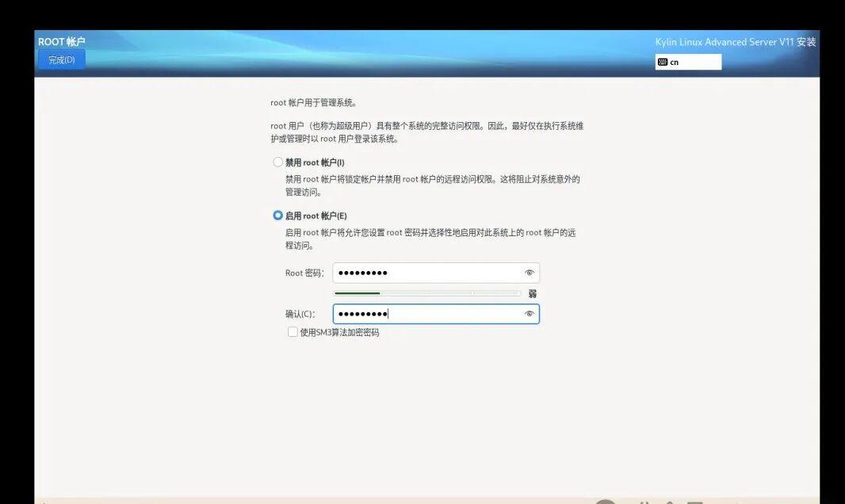Select the 禁用 root 帐户(I) radio button
The height and width of the screenshot is (504, 845).
click(x=277, y=162)
